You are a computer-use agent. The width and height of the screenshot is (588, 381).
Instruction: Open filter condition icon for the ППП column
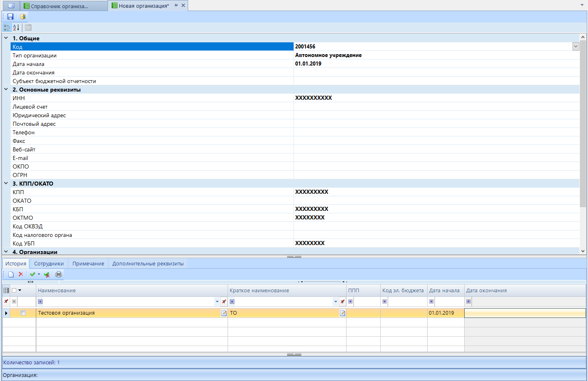[x=351, y=302]
